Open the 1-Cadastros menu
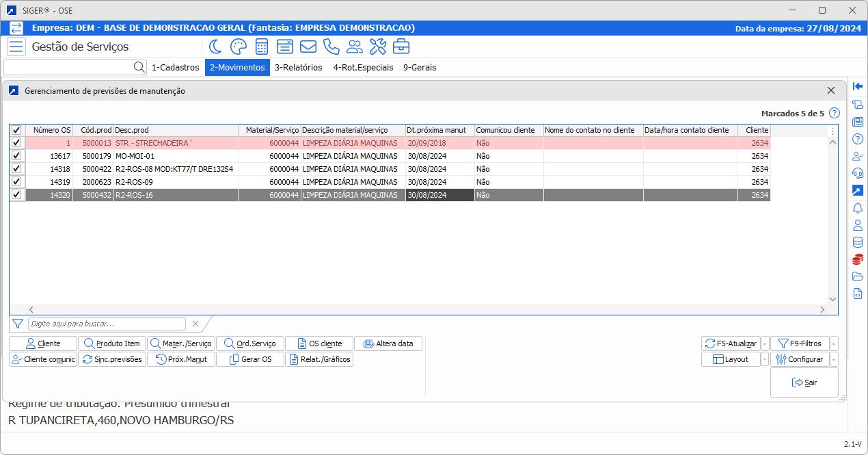Screen dimensions: 868x455 coord(175,68)
